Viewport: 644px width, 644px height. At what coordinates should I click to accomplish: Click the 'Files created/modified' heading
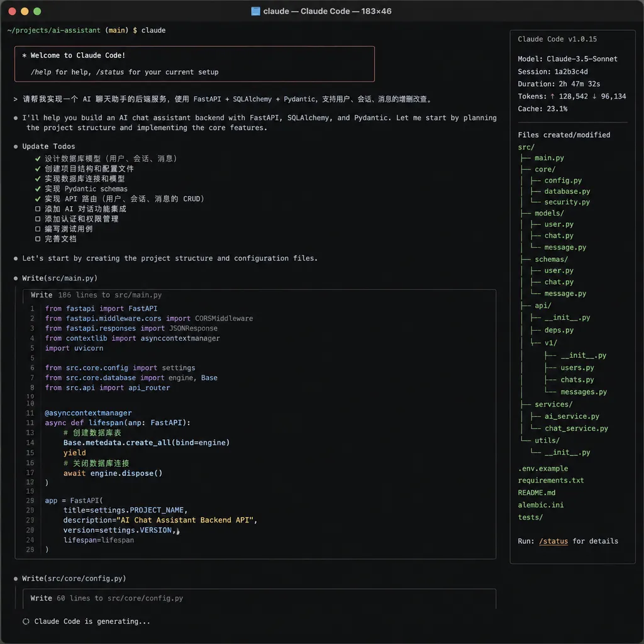[x=564, y=135]
